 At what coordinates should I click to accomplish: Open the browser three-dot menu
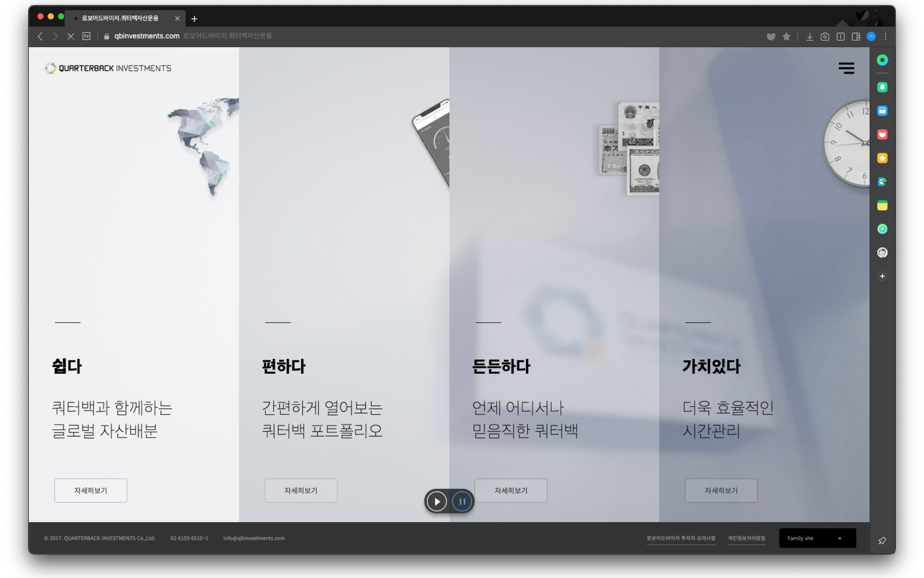tap(885, 37)
